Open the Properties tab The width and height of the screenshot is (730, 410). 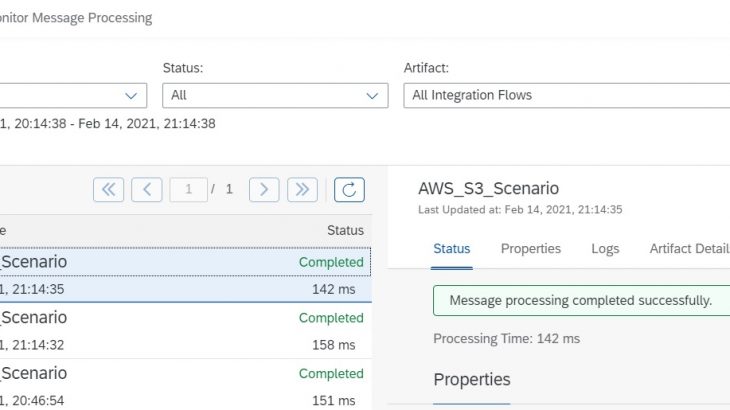pyautogui.click(x=530, y=249)
